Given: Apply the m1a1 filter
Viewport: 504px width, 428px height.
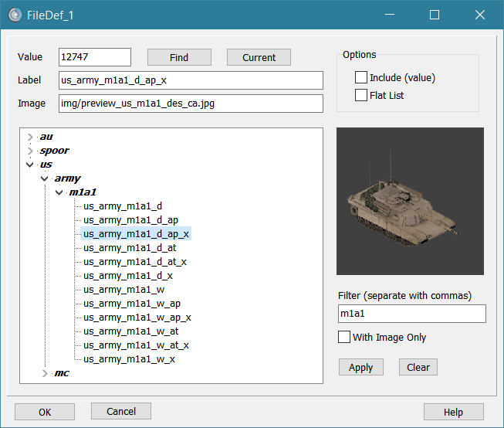Looking at the screenshot, I should tap(360, 367).
